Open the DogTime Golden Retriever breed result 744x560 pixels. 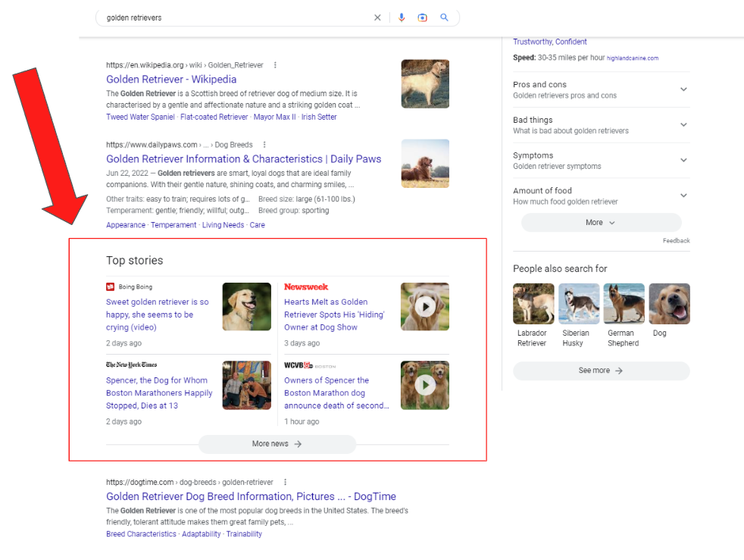coord(251,496)
